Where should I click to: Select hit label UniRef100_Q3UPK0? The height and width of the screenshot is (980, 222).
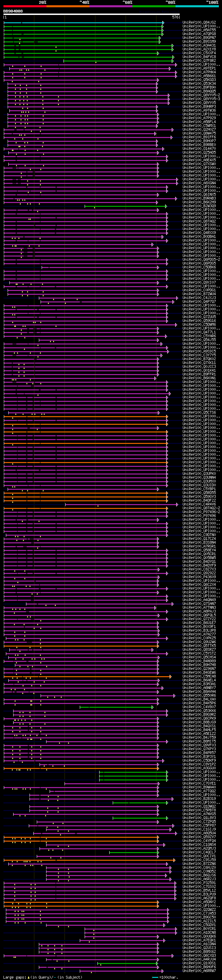click(199, 473)
